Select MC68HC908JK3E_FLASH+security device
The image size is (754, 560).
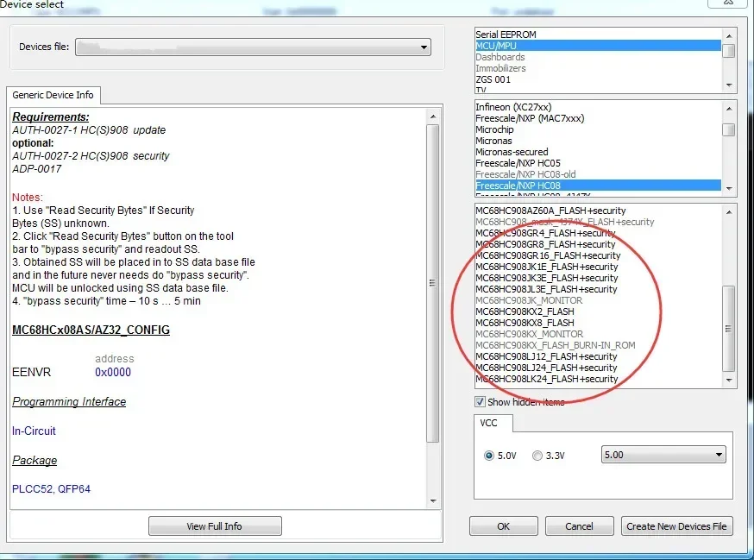tap(598, 278)
